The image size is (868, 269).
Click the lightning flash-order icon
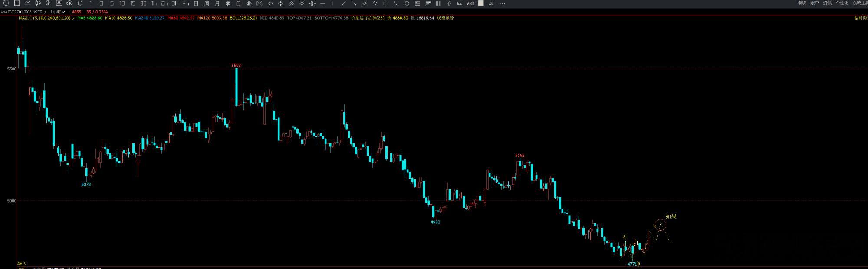point(48,3)
